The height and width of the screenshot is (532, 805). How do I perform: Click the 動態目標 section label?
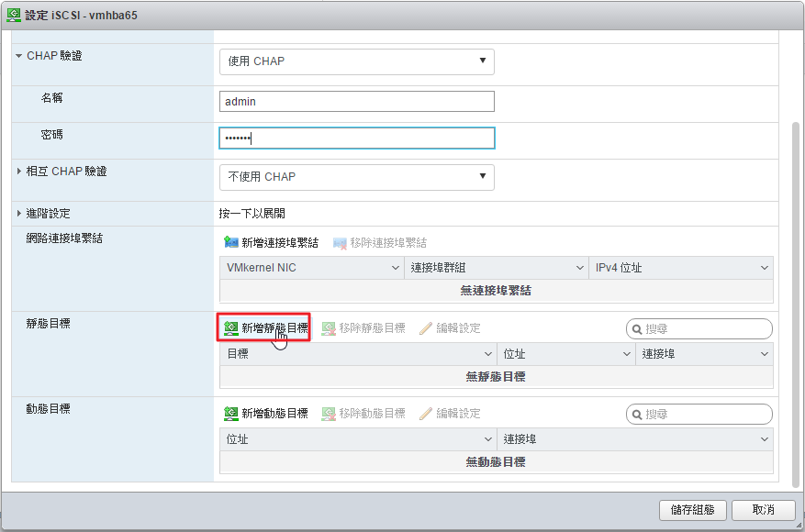tap(49, 409)
